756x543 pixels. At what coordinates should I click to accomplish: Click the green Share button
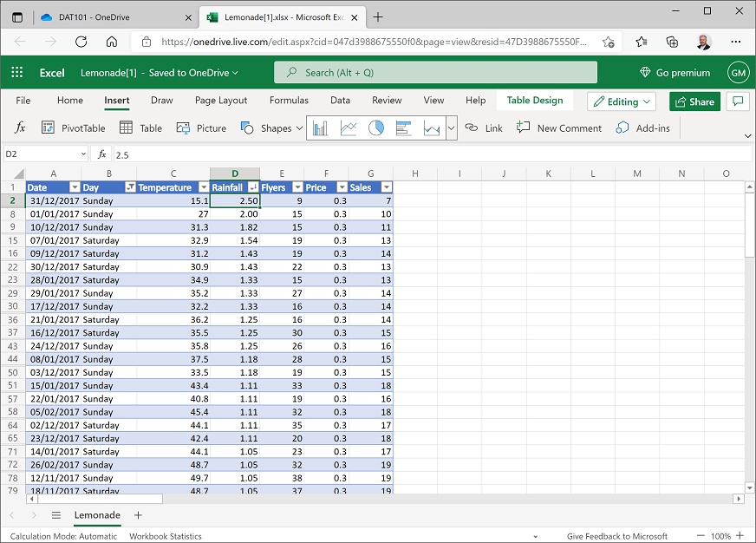point(694,100)
